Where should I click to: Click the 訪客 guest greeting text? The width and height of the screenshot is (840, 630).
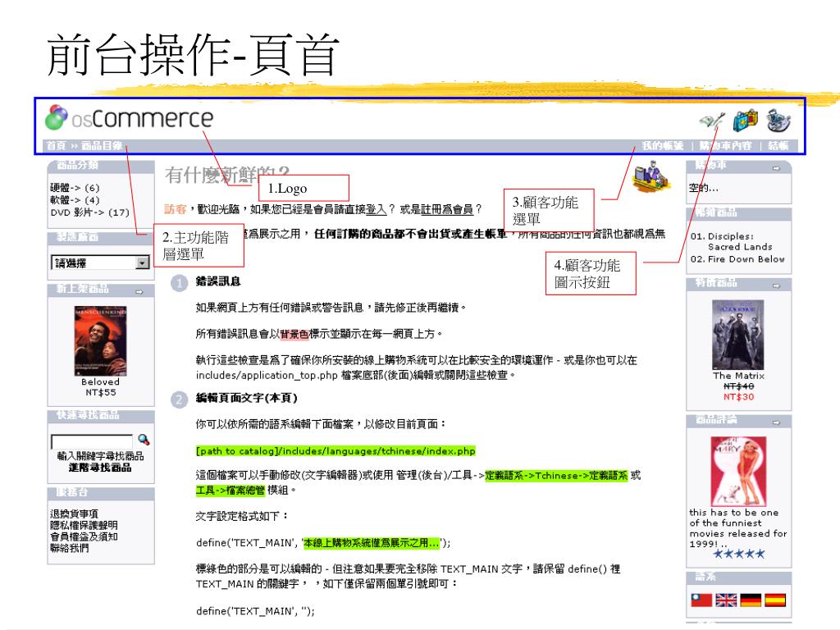176,209
